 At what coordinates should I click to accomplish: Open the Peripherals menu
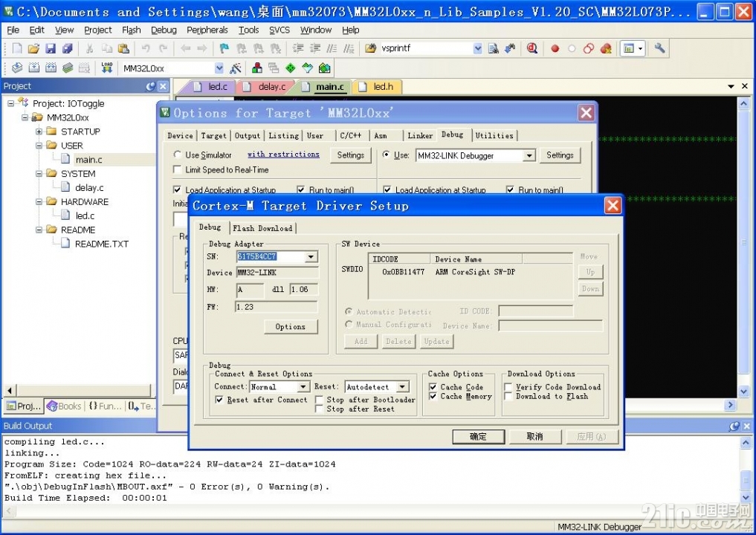(x=207, y=30)
